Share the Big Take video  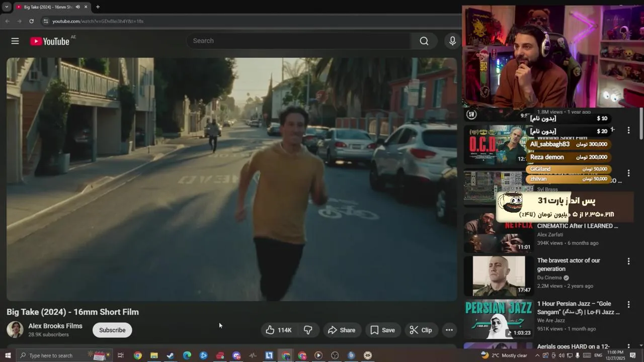[342, 330]
